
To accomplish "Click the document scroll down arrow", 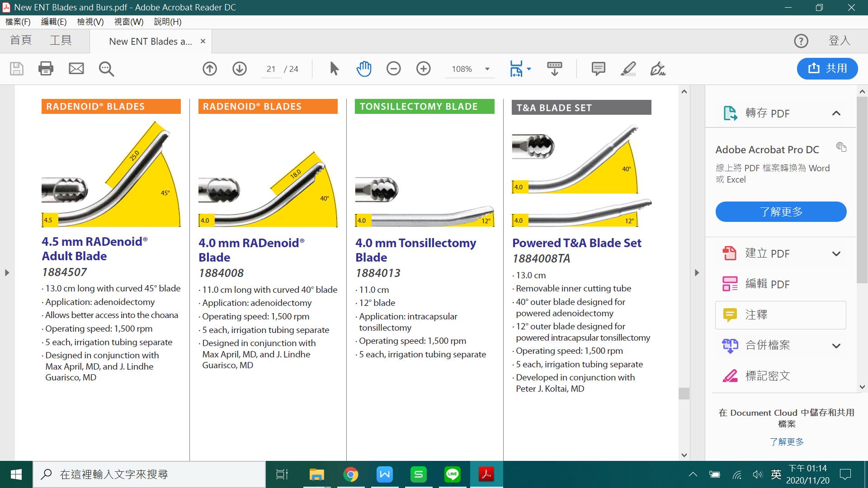I will click(x=684, y=455).
